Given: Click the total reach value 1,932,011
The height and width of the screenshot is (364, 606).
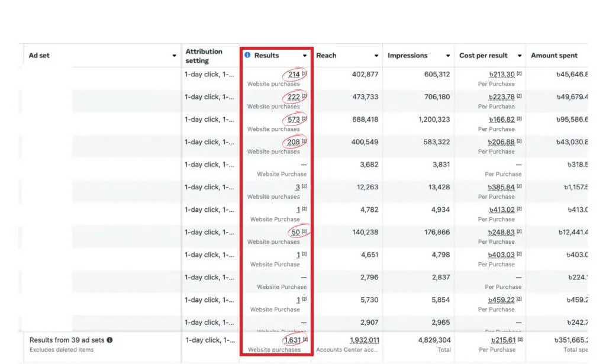Looking at the screenshot, I should (365, 340).
